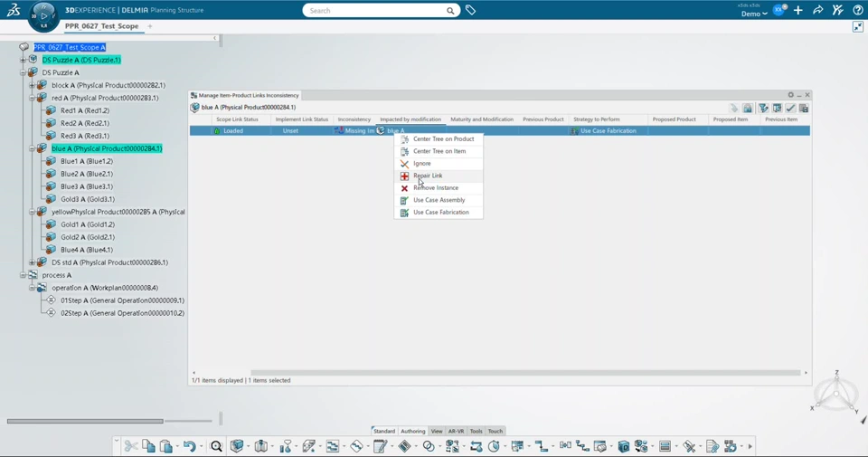Click the tree panel horizontal scrollbar
The image size is (868, 457).
pyautogui.click(x=85, y=421)
